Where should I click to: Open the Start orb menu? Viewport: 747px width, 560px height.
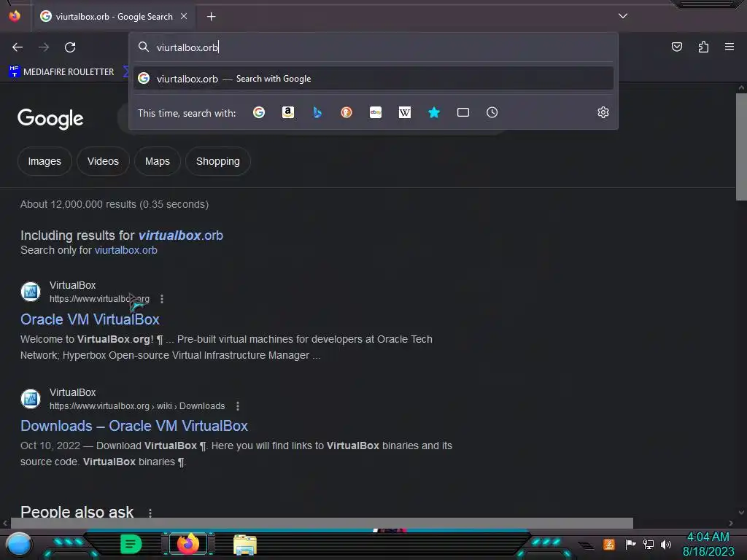pos(18,545)
